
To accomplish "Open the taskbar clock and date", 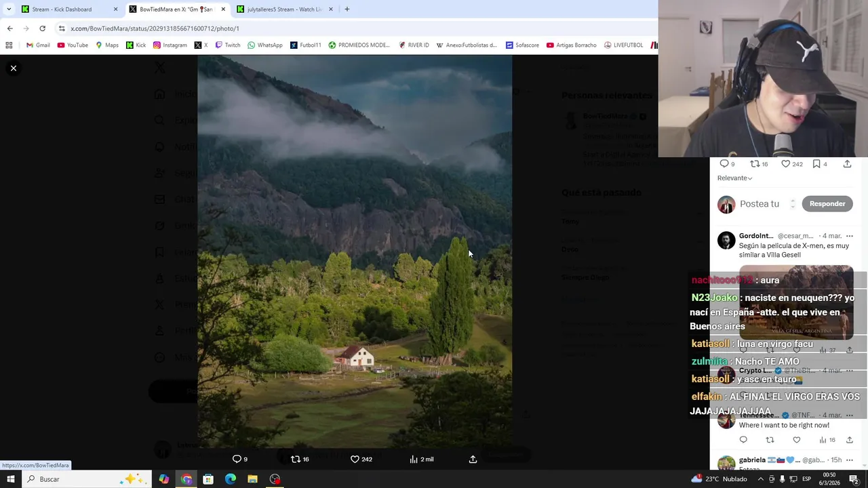I will click(x=829, y=479).
